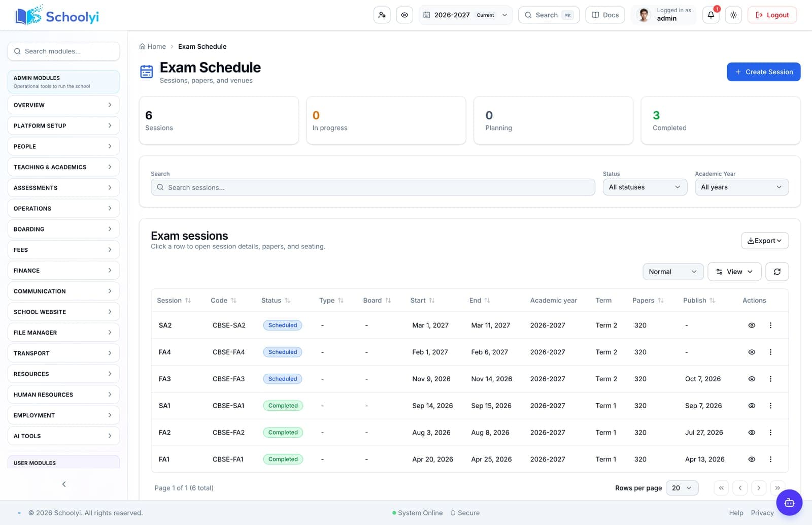This screenshot has height=525, width=812.
Task: Click the Create Session button
Action: (x=763, y=72)
